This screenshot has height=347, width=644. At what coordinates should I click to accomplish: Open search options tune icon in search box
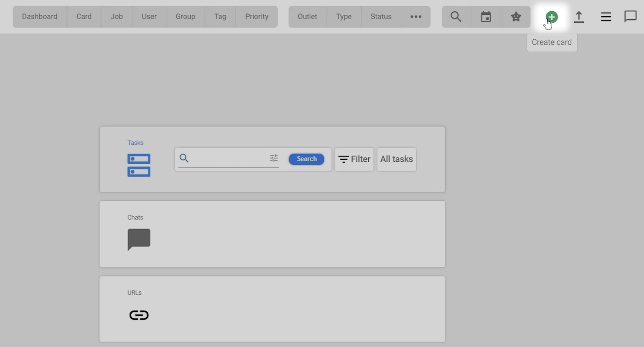274,158
